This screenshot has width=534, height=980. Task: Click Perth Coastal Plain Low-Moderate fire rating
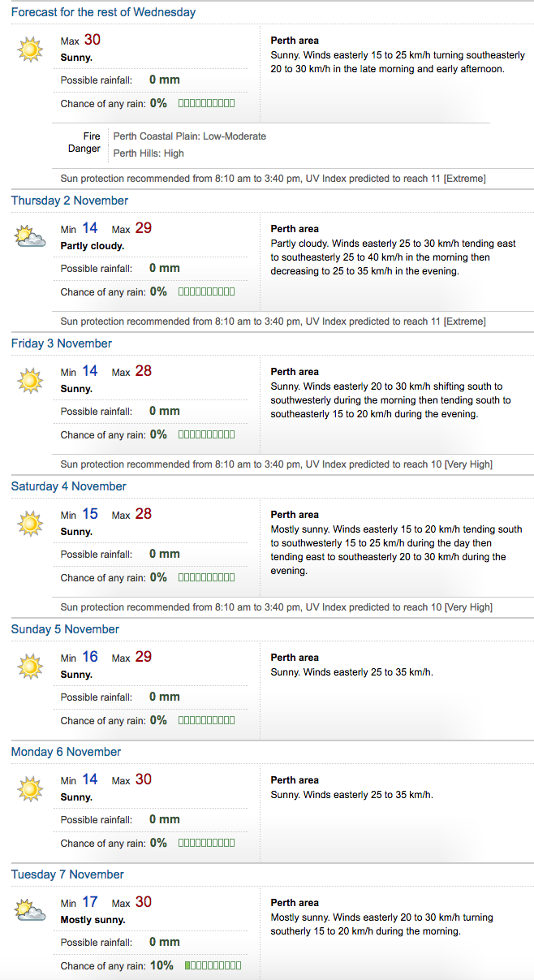click(190, 136)
